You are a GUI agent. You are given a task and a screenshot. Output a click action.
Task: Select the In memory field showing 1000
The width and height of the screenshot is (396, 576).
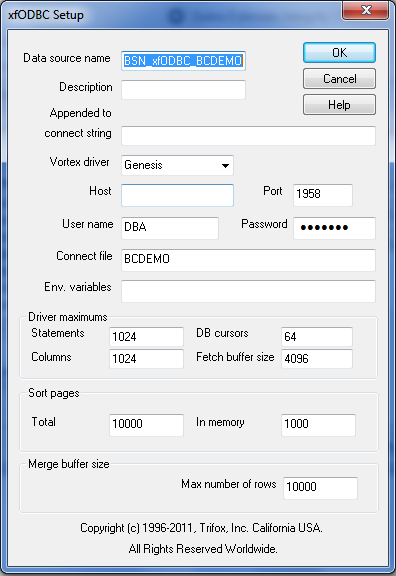318,425
